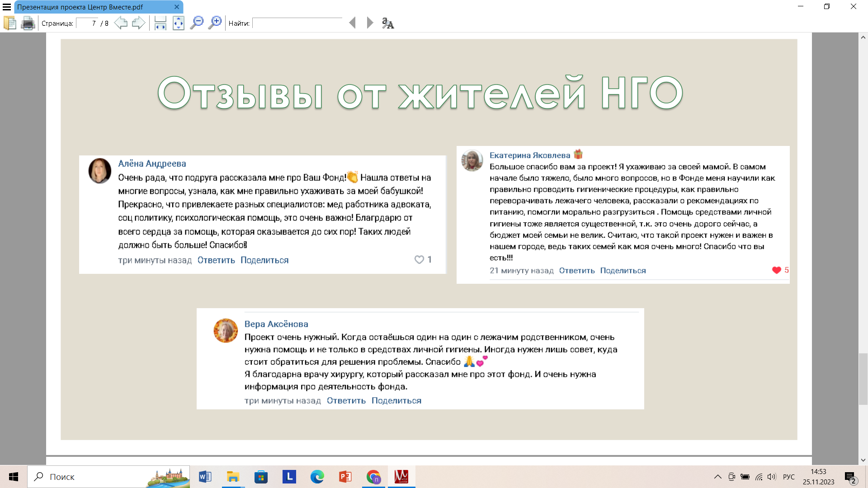868x488 pixels.
Task: Open the hamburger main menu
Action: click(7, 7)
